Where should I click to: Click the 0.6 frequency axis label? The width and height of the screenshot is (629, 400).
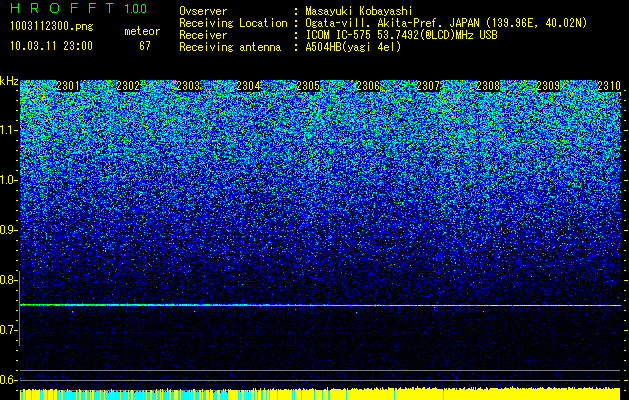(x=7, y=380)
